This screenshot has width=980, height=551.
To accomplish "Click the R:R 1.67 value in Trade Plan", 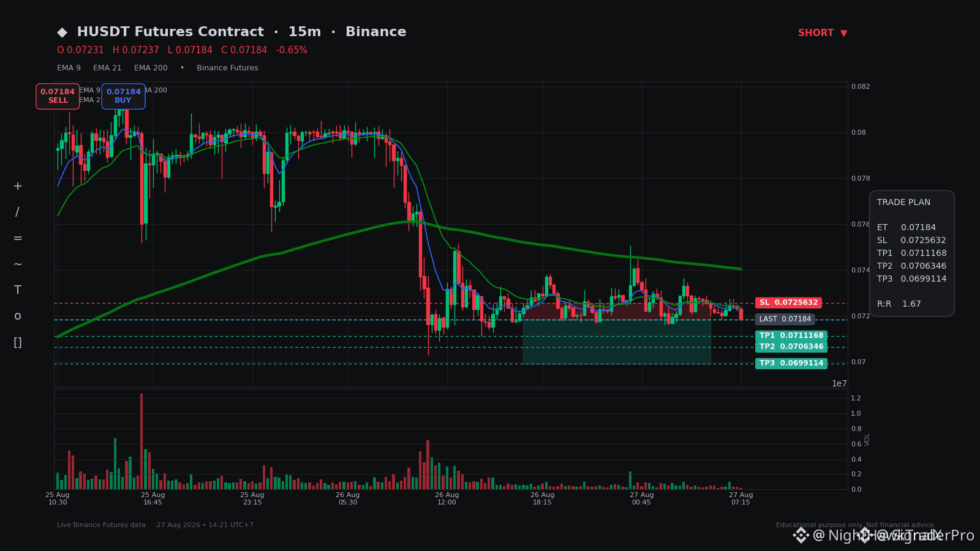I will 899,304.
